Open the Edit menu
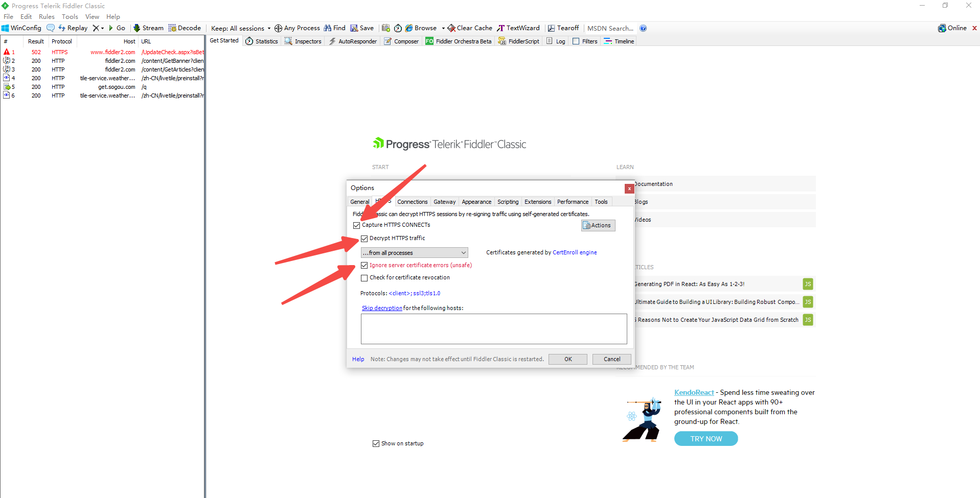Viewport: 980px width, 498px height. click(26, 17)
